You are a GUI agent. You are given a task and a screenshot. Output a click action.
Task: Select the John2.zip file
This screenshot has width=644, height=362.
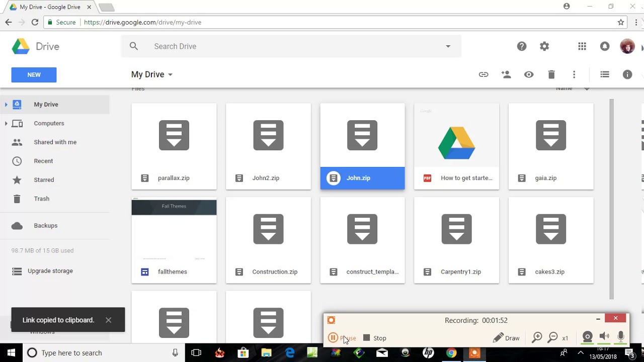click(x=268, y=146)
